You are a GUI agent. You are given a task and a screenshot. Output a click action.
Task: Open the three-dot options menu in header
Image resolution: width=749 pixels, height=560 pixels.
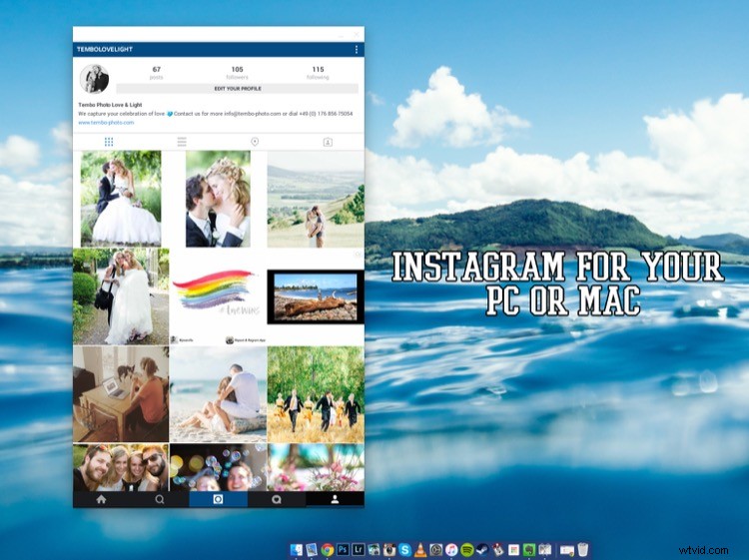pos(357,49)
